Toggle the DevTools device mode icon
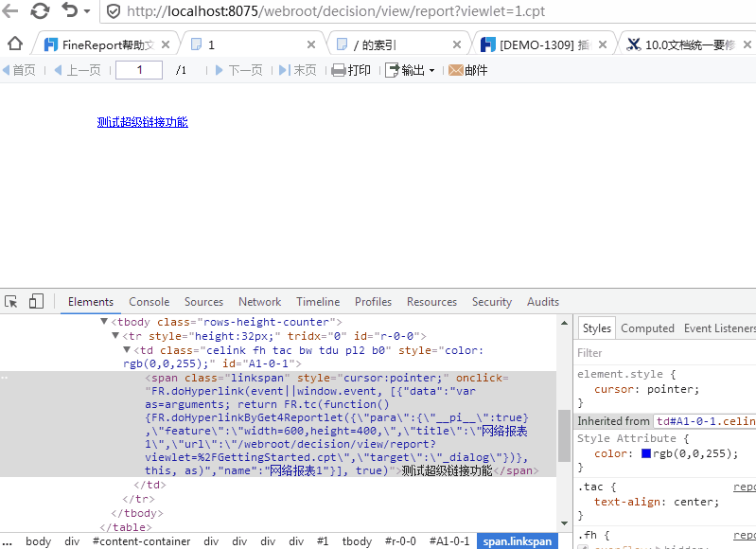 [x=36, y=302]
